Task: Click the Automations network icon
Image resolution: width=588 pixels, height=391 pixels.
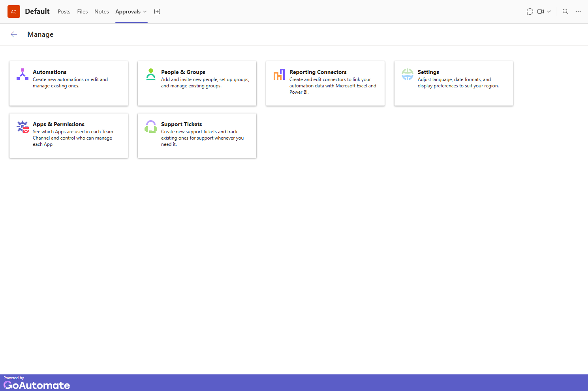Action: pyautogui.click(x=22, y=74)
